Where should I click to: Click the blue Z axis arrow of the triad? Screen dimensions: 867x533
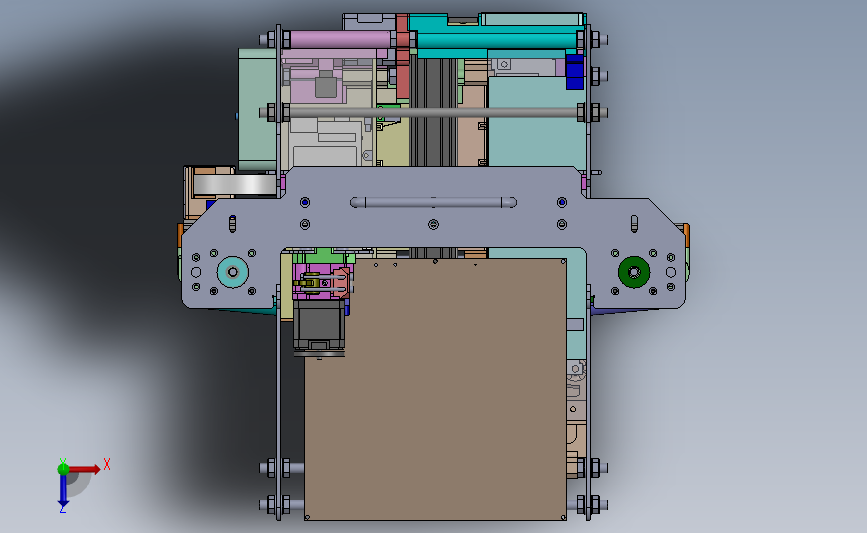click(x=63, y=490)
